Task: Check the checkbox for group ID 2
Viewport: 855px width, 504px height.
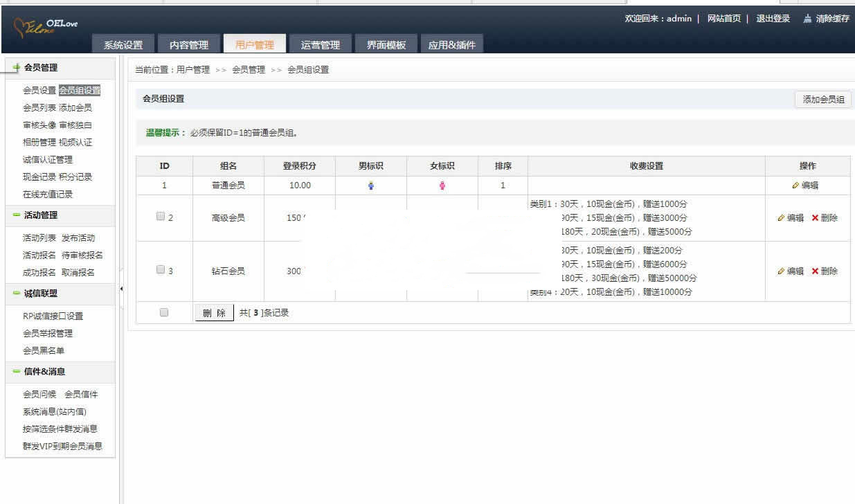Action: (x=161, y=217)
